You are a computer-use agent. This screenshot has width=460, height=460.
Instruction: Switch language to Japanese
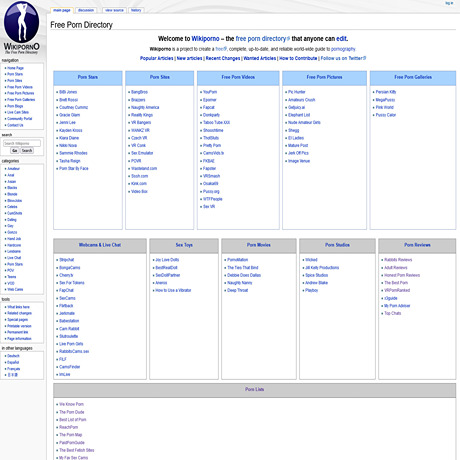pos(13,375)
